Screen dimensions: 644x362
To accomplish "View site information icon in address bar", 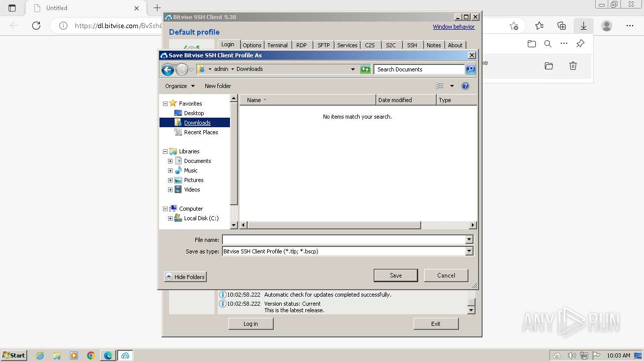I will tap(63, 26).
